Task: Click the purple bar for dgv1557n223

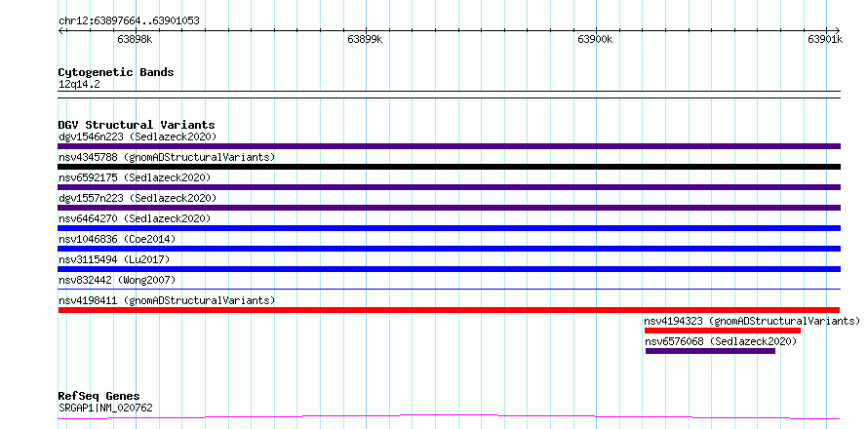Action: [x=449, y=208]
